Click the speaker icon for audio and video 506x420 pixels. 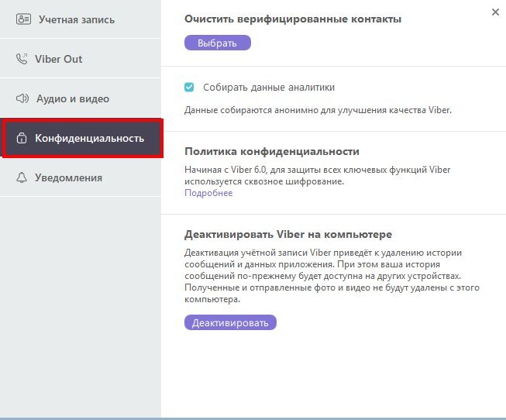coord(22,98)
